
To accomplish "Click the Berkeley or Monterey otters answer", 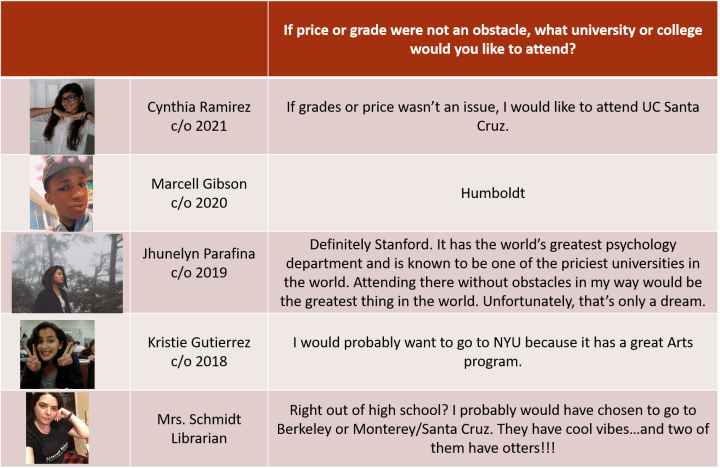I will 492,429.
